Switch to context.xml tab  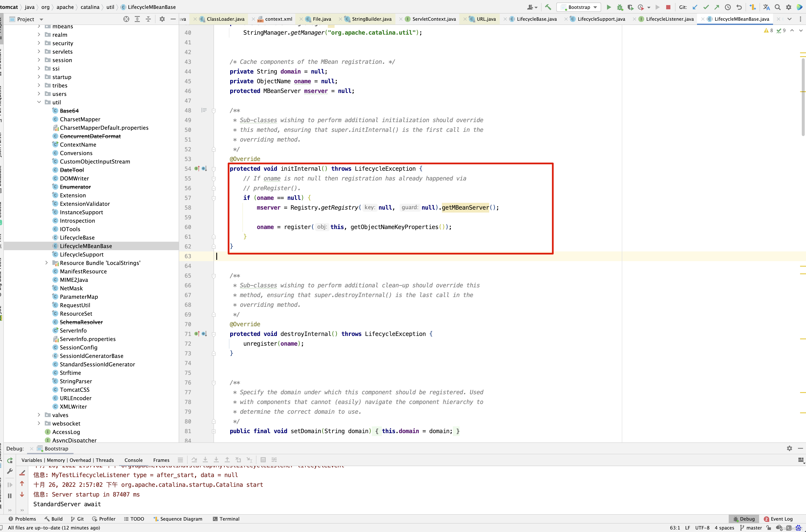click(x=275, y=19)
